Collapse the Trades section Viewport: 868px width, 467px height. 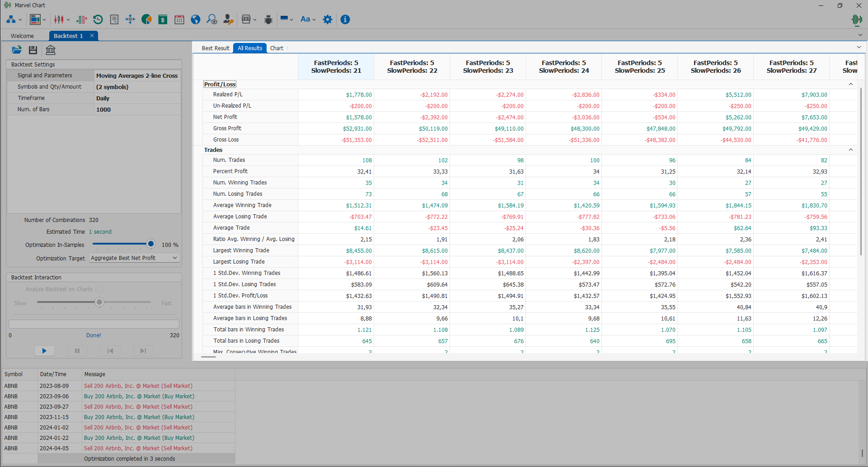[851, 150]
